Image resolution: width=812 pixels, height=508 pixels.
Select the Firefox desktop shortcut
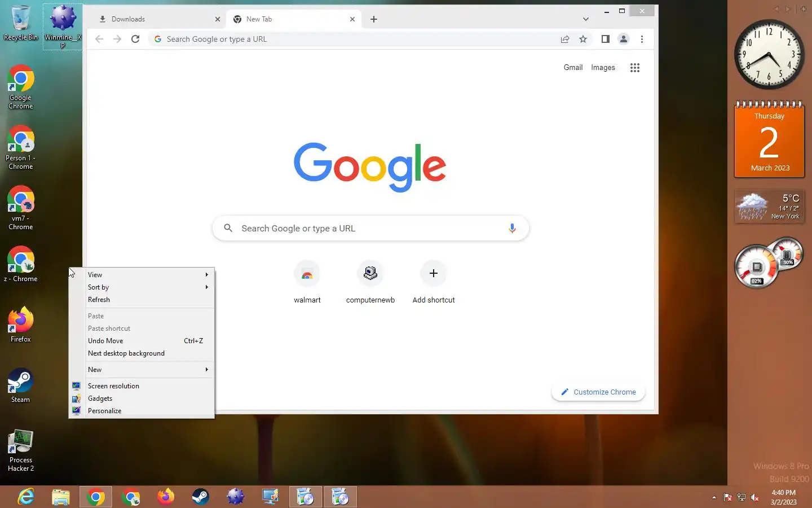point(21,325)
